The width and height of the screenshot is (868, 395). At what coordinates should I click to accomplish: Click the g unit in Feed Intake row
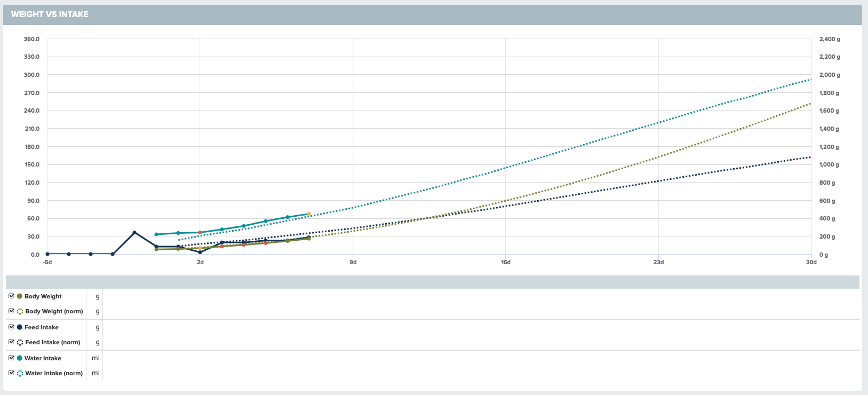pyautogui.click(x=98, y=327)
